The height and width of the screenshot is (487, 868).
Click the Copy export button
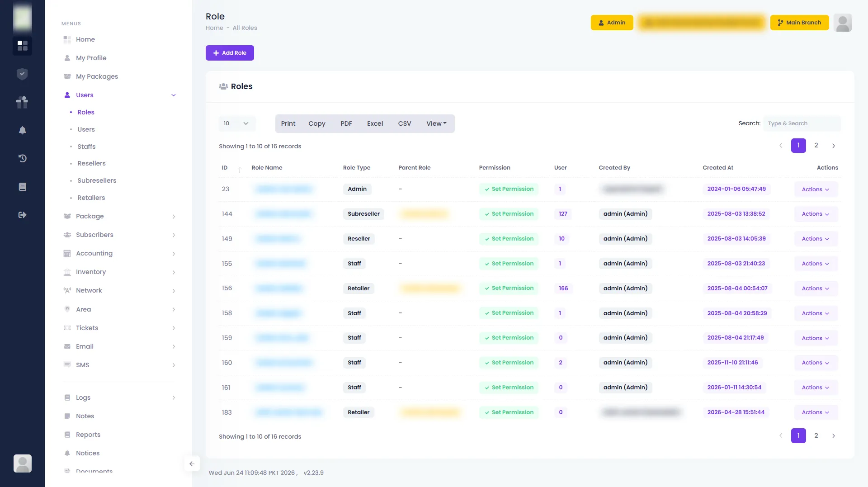coord(317,123)
